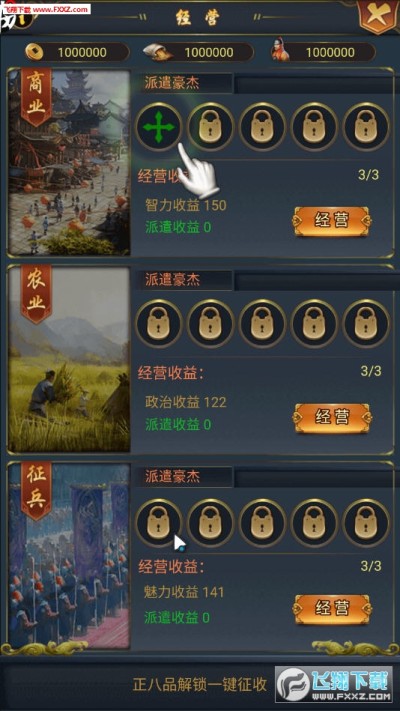Open the 征兵 soldiers thumbnail
Viewport: 400px width, 711px height.
(69, 555)
